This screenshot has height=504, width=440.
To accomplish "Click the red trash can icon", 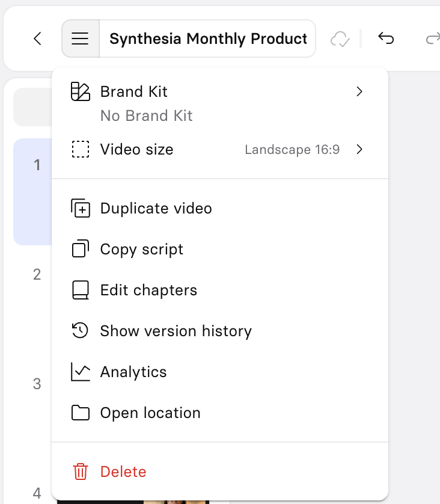I will pos(81,472).
